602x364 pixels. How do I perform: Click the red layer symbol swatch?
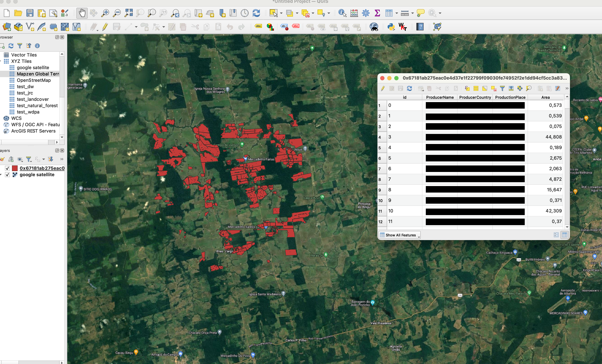click(x=15, y=168)
